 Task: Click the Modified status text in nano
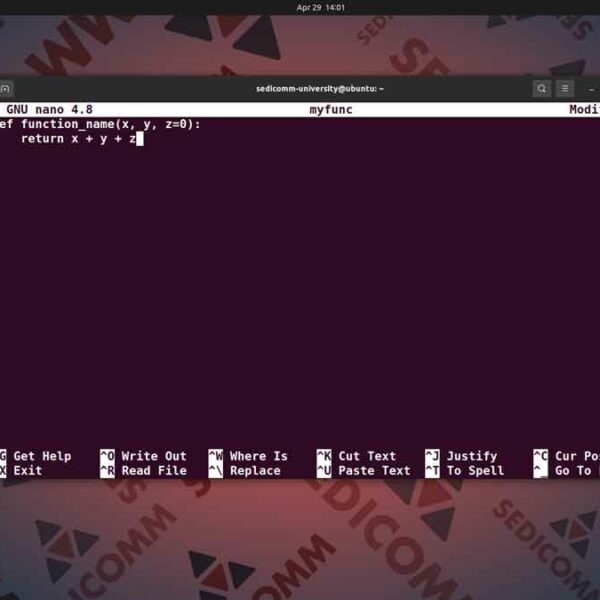[x=584, y=110]
